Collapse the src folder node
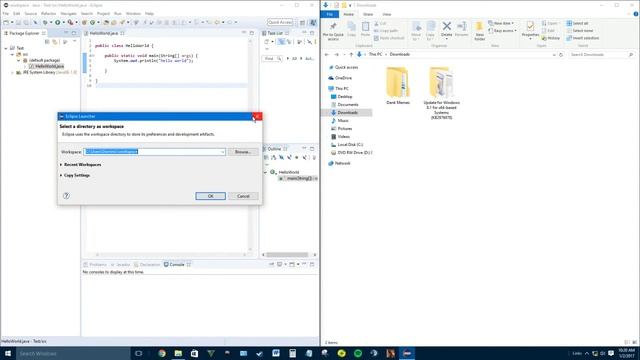Viewport: 640px width, 360px height. 12,54
